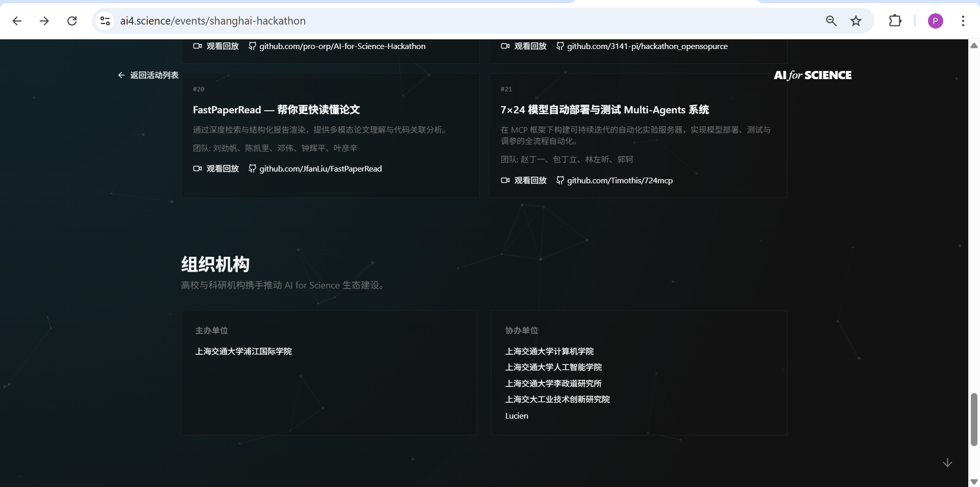Go back to the previous page
Image resolution: width=980 pixels, height=487 pixels.
(x=17, y=21)
